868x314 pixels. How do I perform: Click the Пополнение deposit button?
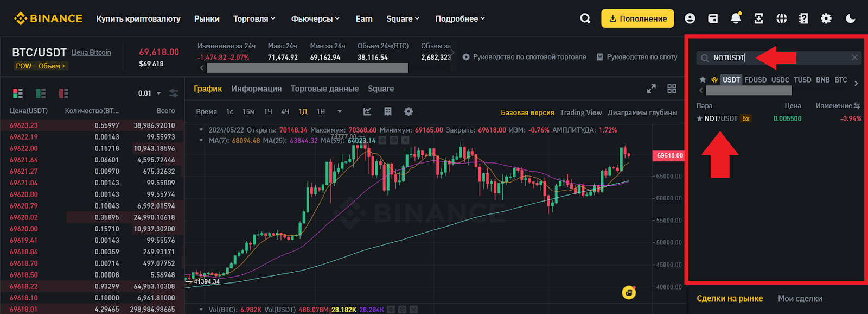637,18
